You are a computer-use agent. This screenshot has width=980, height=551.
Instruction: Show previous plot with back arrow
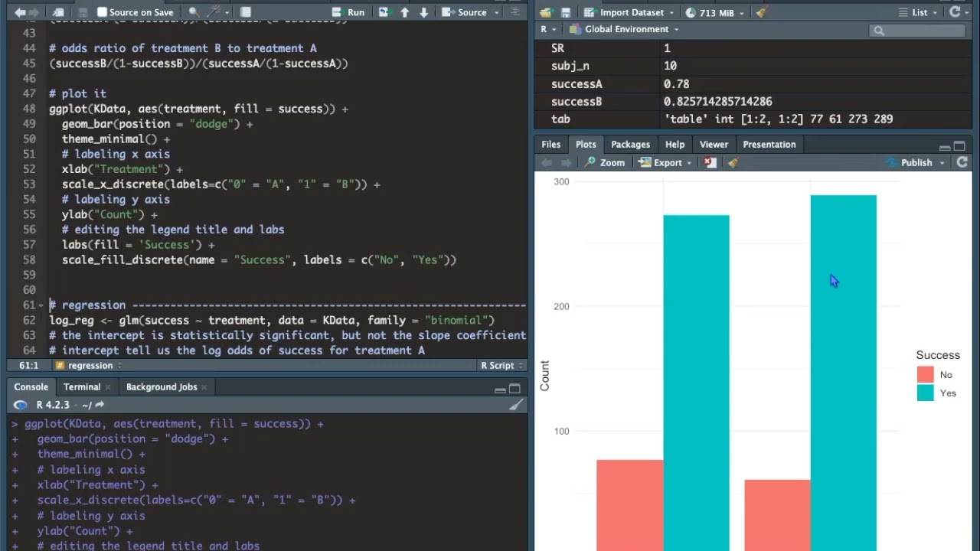(x=547, y=162)
